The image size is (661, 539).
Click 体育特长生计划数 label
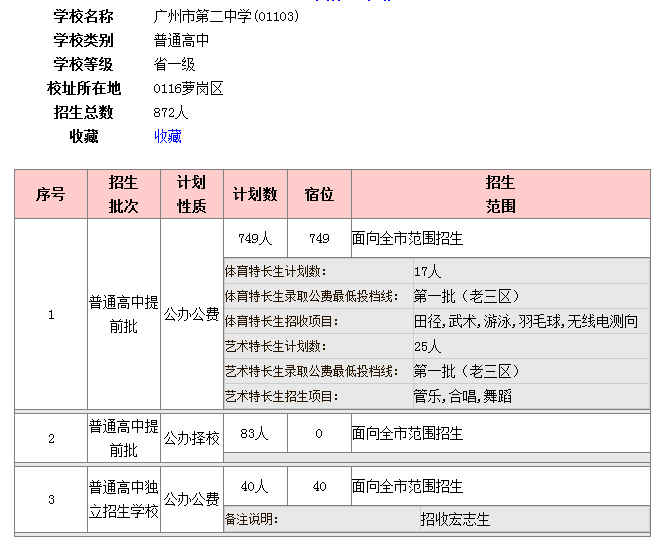276,271
